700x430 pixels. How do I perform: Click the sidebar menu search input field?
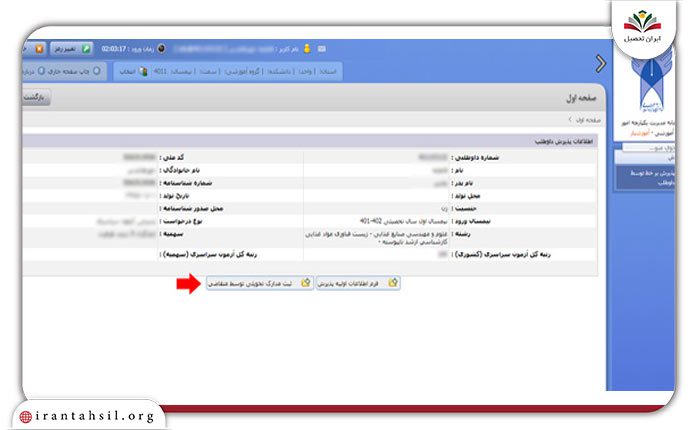(x=648, y=147)
